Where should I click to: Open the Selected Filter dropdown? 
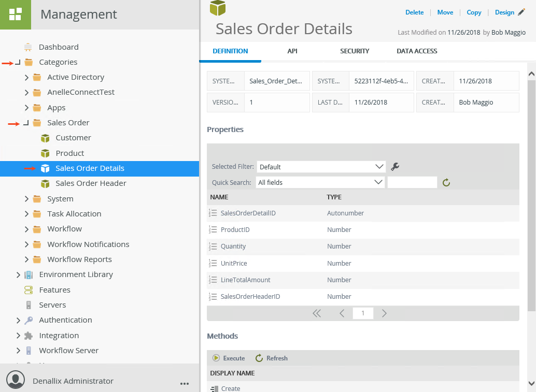click(321, 167)
